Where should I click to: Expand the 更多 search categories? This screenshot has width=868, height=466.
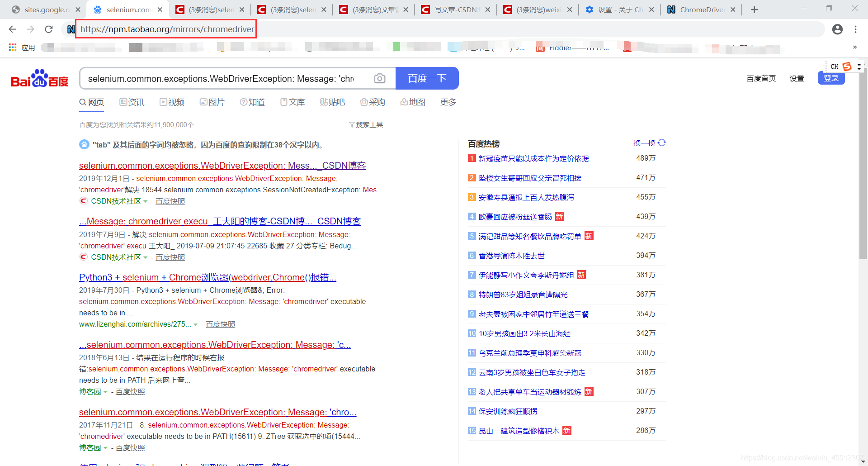coord(448,102)
